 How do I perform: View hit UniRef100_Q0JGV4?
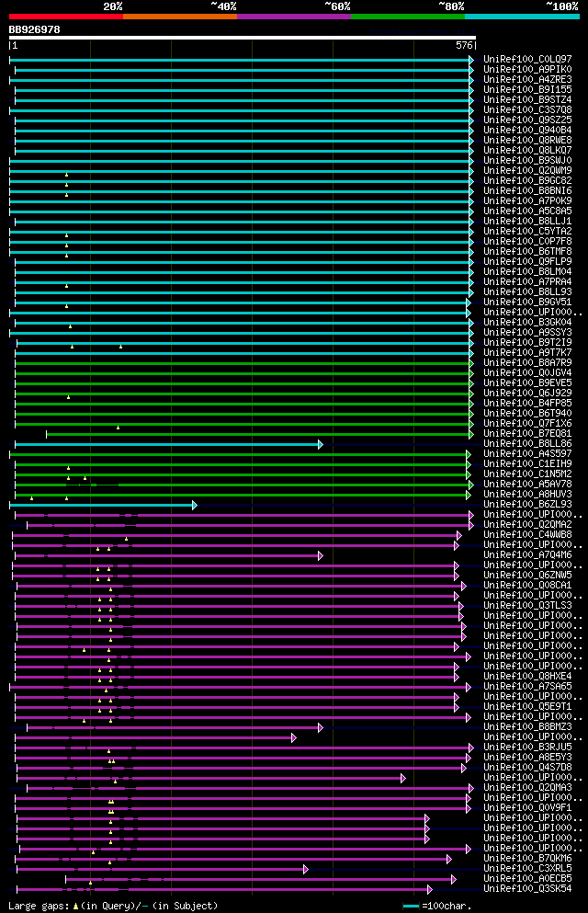[x=527, y=372]
